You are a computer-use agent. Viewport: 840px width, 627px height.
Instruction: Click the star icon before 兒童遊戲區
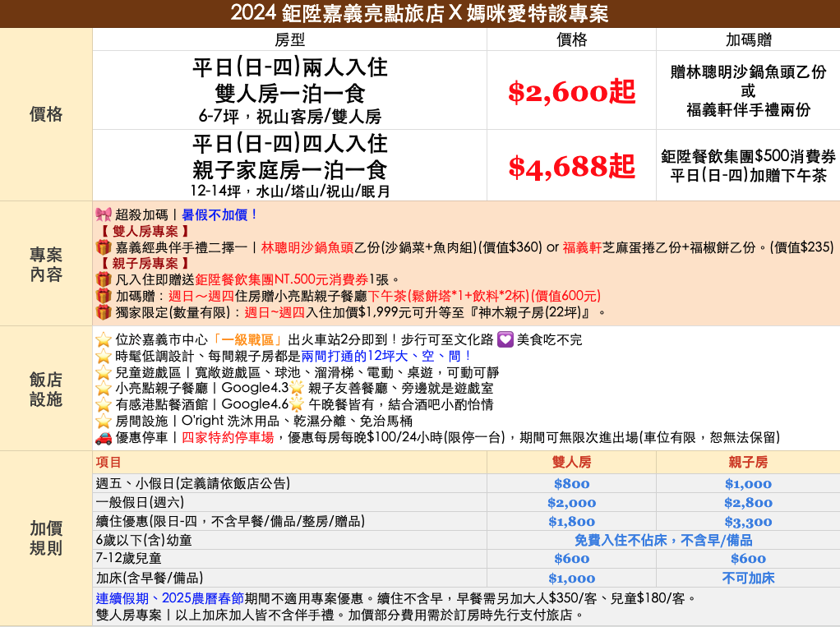click(104, 372)
